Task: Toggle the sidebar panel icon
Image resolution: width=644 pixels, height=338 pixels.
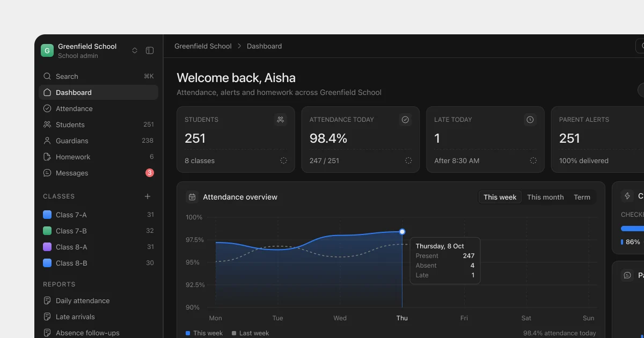Action: point(150,50)
